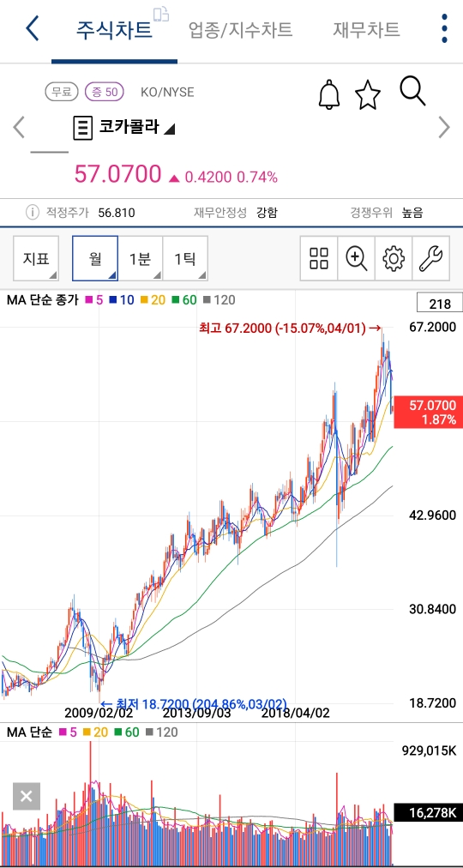463x868 pixels.
Task: Select the 1분 minute period button
Action: [x=141, y=258]
